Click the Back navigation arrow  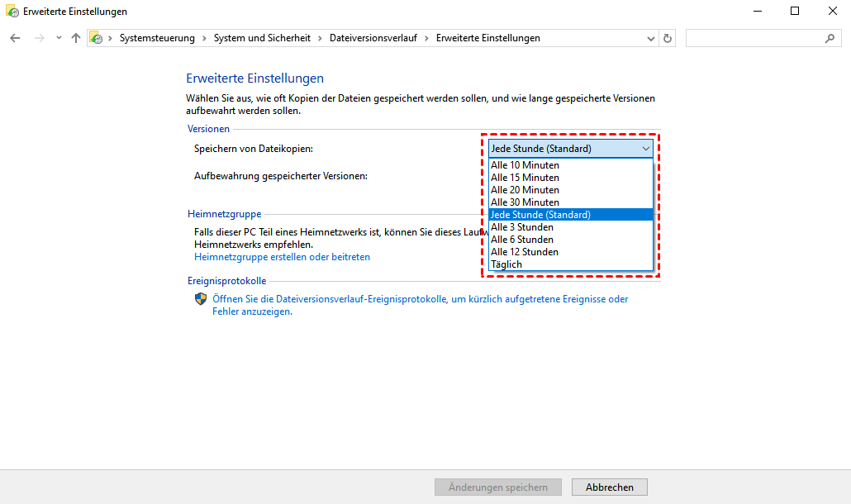tap(15, 38)
